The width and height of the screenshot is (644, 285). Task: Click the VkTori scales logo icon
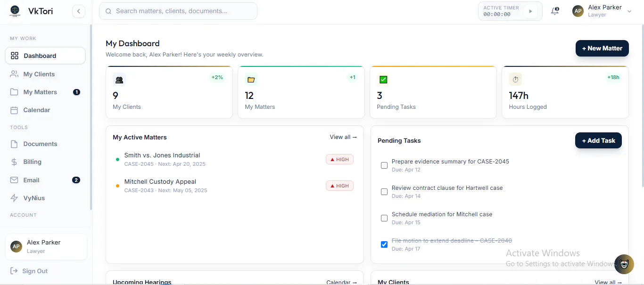[x=15, y=11]
